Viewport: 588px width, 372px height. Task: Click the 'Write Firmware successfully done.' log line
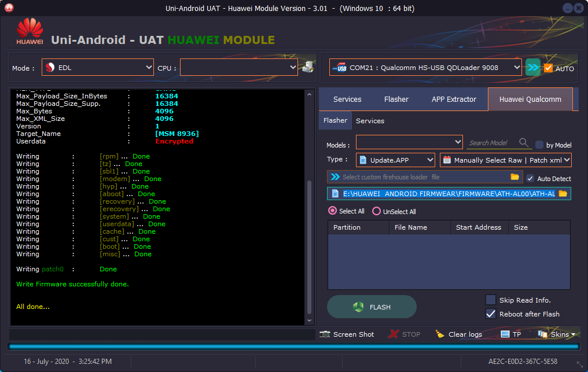[x=72, y=284]
